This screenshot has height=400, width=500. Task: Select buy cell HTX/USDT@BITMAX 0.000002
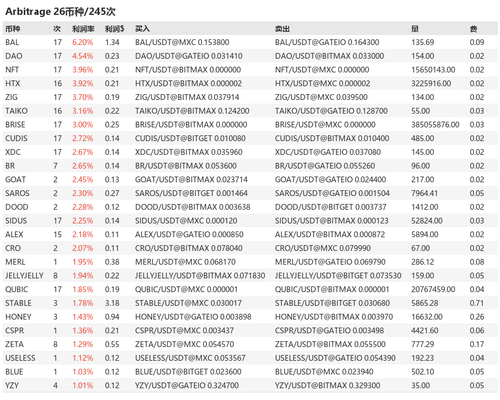(188, 83)
